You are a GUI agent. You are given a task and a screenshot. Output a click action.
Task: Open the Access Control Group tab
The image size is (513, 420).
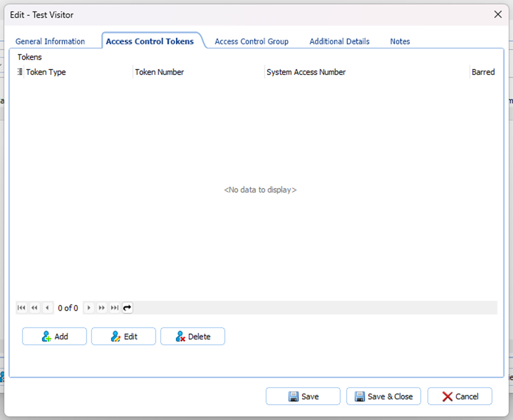coord(251,41)
